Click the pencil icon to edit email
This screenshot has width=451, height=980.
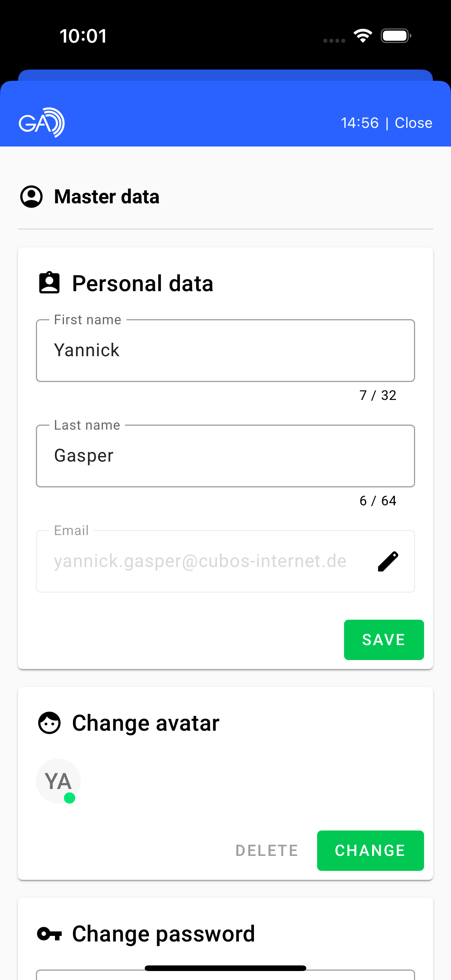[388, 561]
